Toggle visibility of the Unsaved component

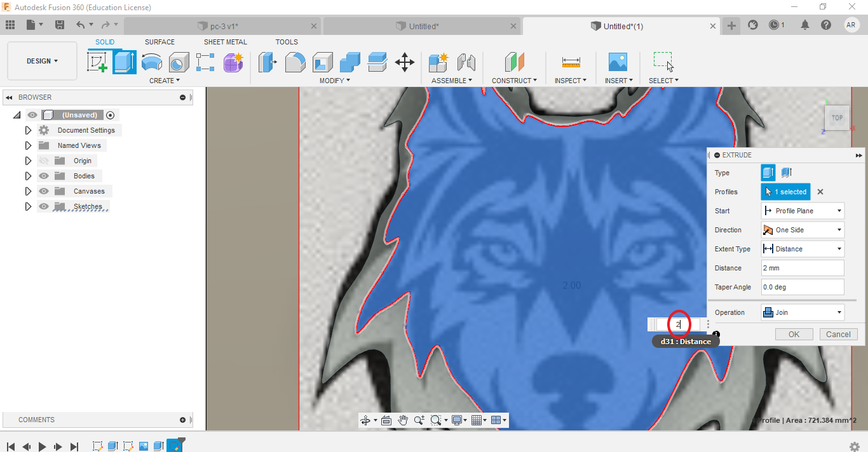[x=32, y=115]
